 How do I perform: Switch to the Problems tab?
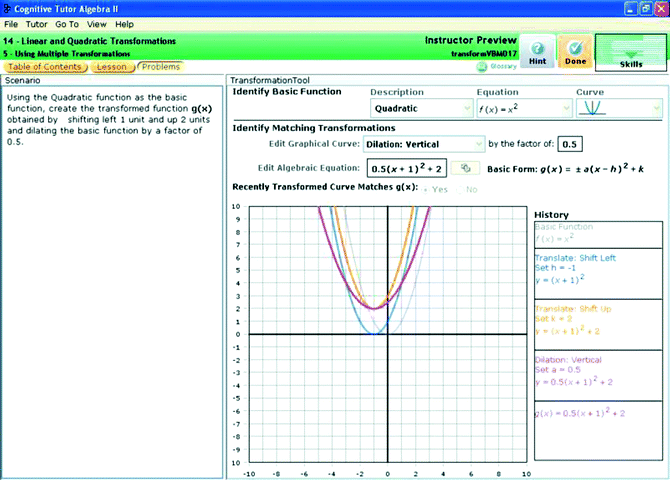pos(161,67)
